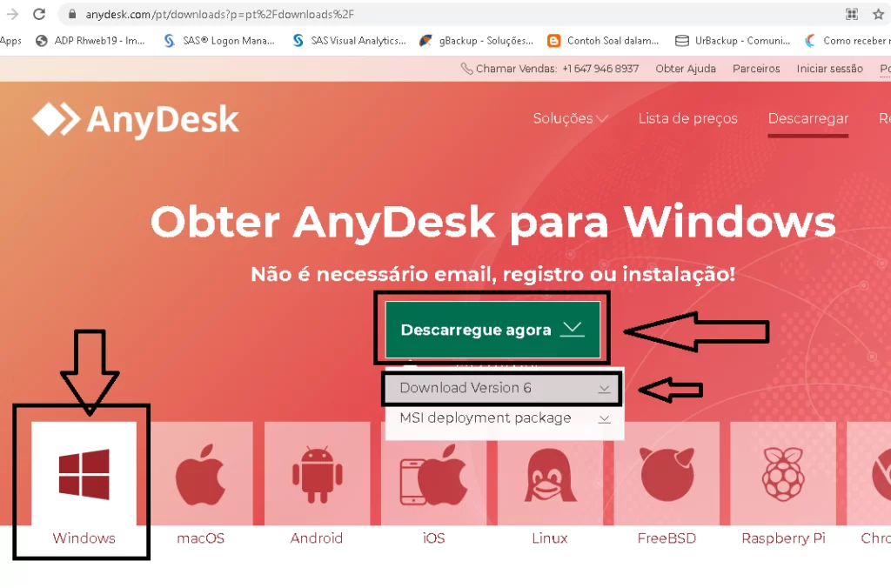Choose the macOS Apple icon
This screenshot has height=588, width=891.
pos(201,474)
